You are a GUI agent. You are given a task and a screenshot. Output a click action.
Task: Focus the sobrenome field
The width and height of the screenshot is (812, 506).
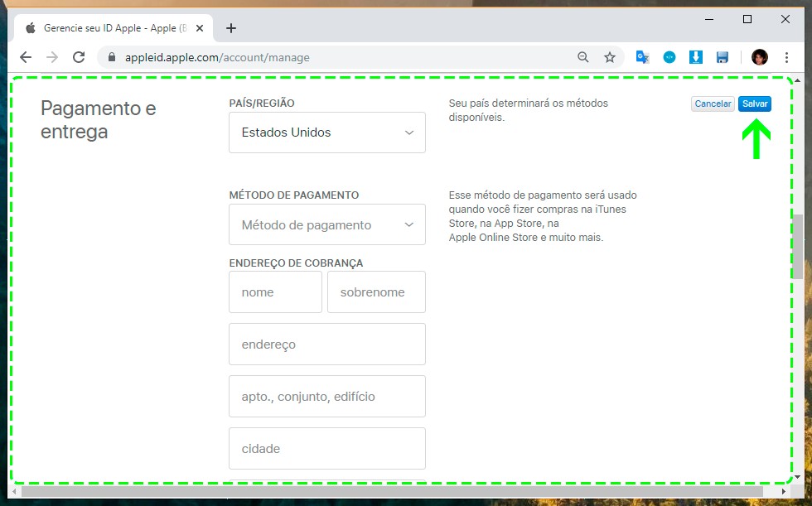376,292
